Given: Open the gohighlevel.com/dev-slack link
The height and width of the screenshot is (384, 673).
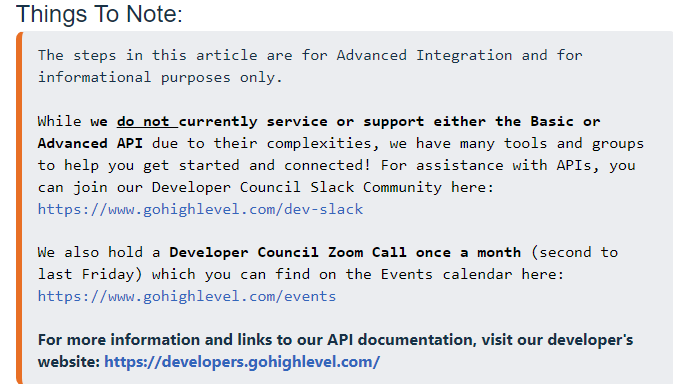Looking at the screenshot, I should point(200,209).
